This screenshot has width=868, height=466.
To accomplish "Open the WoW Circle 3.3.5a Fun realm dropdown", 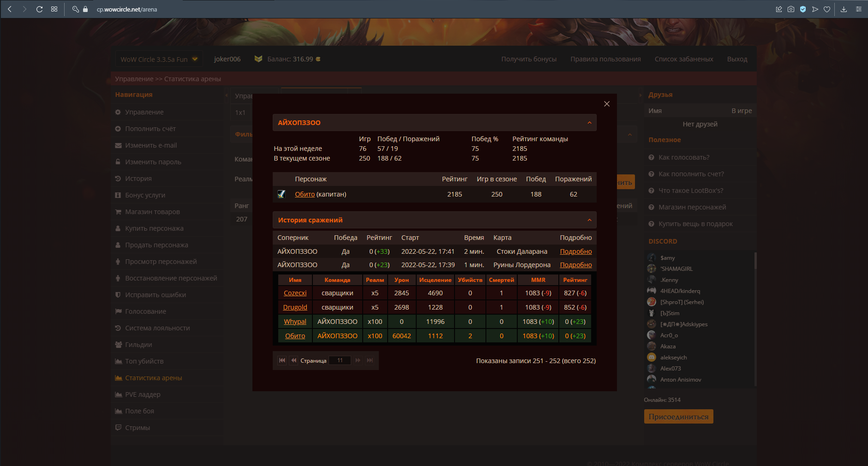I will click(x=159, y=59).
